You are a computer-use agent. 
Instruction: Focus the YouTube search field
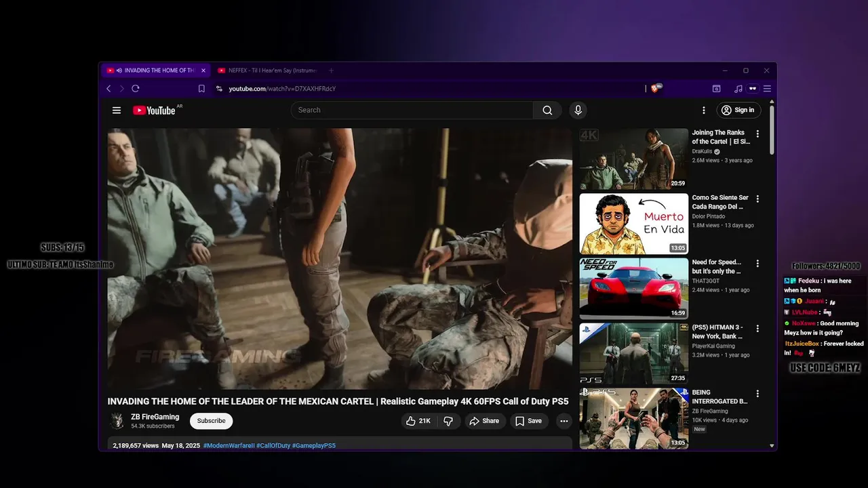[x=412, y=110]
